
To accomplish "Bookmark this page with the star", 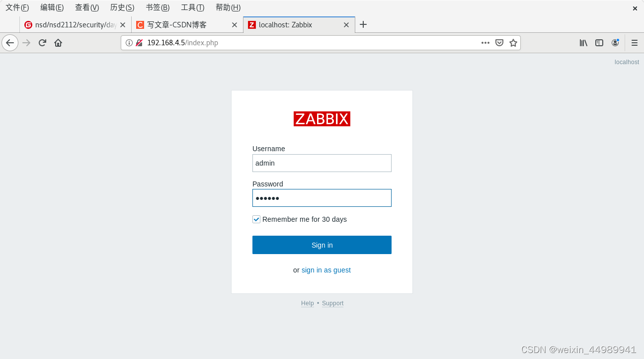I will pos(513,43).
